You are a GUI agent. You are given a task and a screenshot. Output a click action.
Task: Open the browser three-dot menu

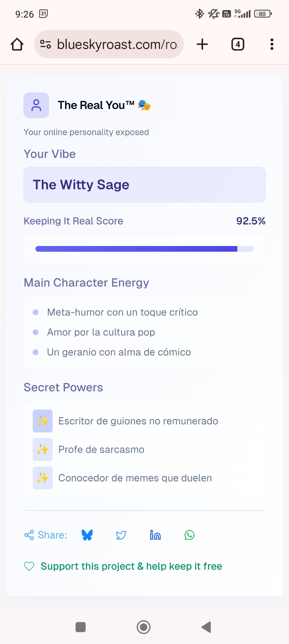272,44
